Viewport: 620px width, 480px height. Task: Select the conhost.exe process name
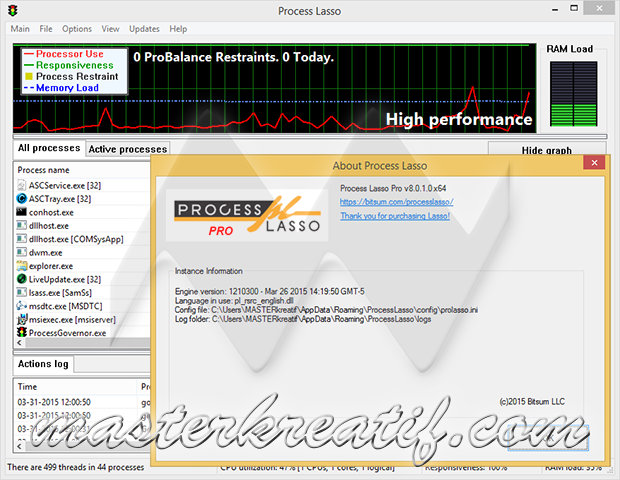tap(51, 212)
